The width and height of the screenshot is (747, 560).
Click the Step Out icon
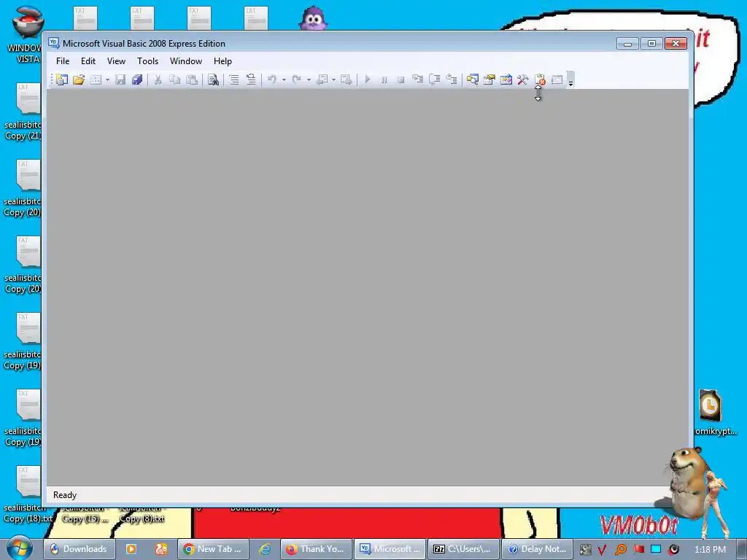pyautogui.click(x=452, y=79)
